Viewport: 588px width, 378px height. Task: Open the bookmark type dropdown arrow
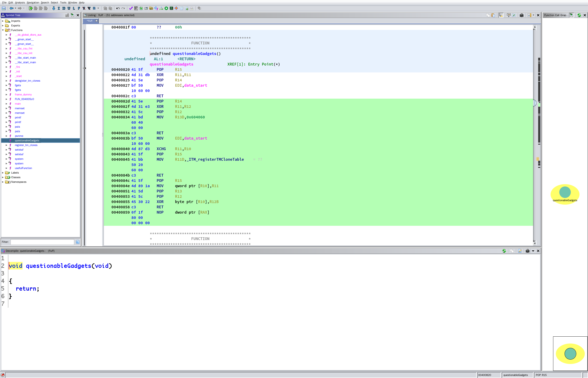(x=98, y=8)
